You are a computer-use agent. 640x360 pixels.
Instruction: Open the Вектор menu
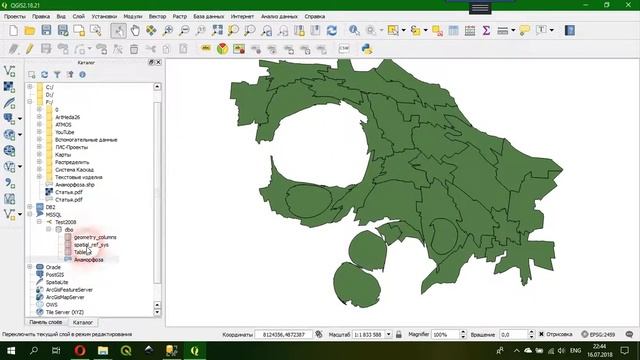(x=157, y=16)
